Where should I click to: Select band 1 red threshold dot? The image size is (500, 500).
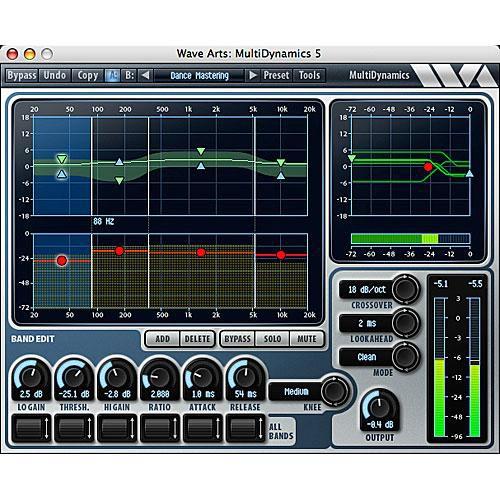(62, 261)
